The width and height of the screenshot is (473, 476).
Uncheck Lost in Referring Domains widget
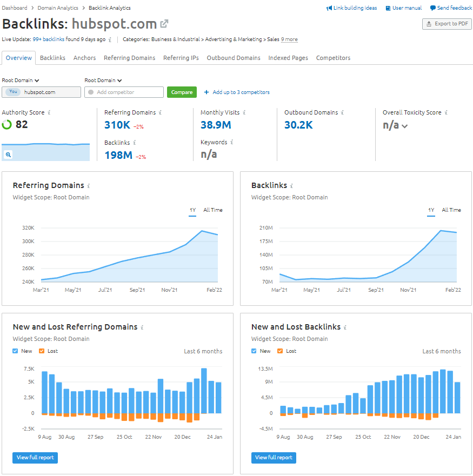point(42,351)
